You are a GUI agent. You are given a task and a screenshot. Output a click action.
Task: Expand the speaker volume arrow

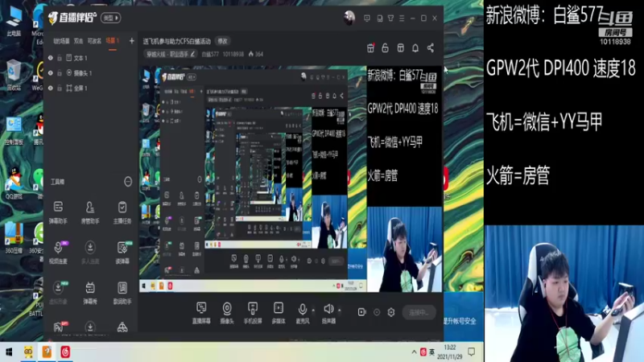339,311
